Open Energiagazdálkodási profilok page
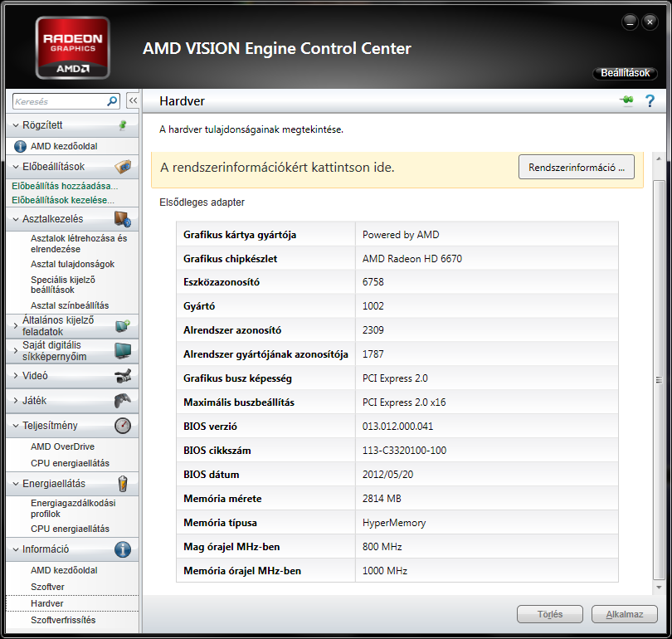 tap(73, 508)
